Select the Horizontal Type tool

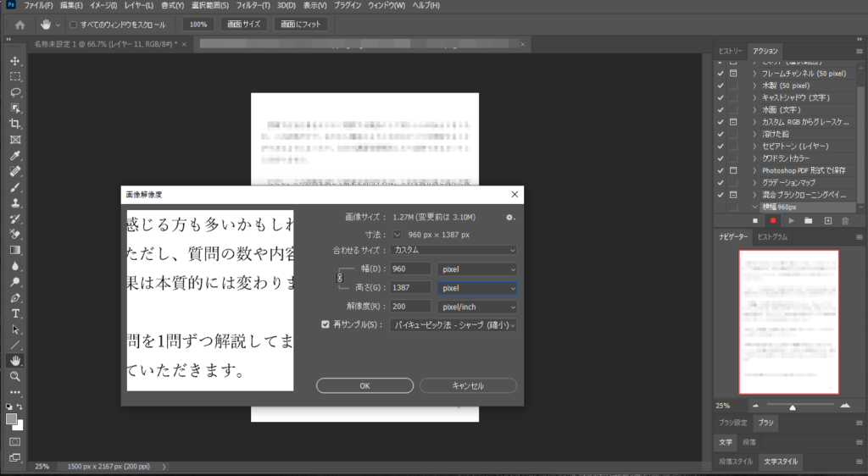[15, 313]
